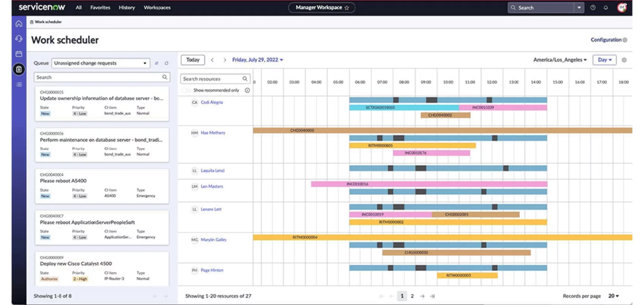Expand the Friday, July 29, 2022 date picker

(x=257, y=60)
